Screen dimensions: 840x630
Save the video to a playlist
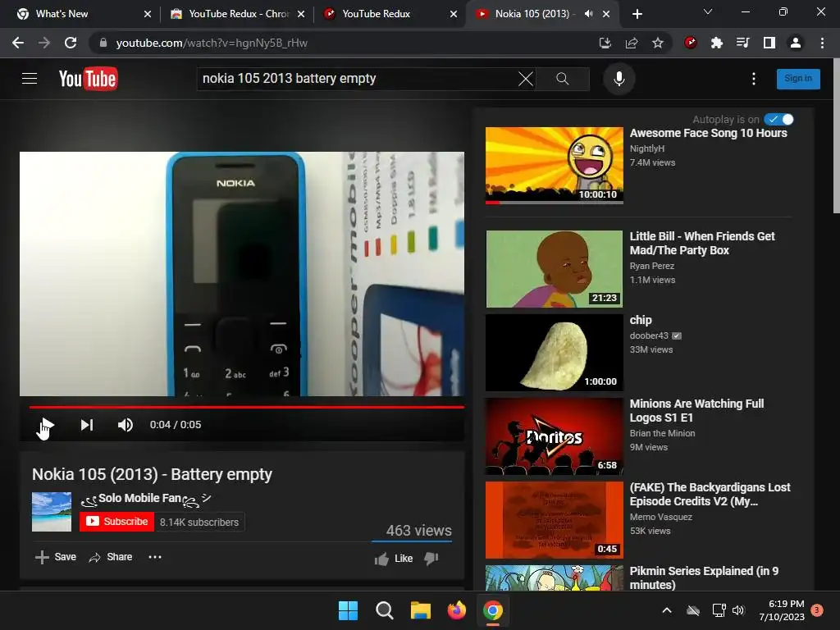coord(56,557)
